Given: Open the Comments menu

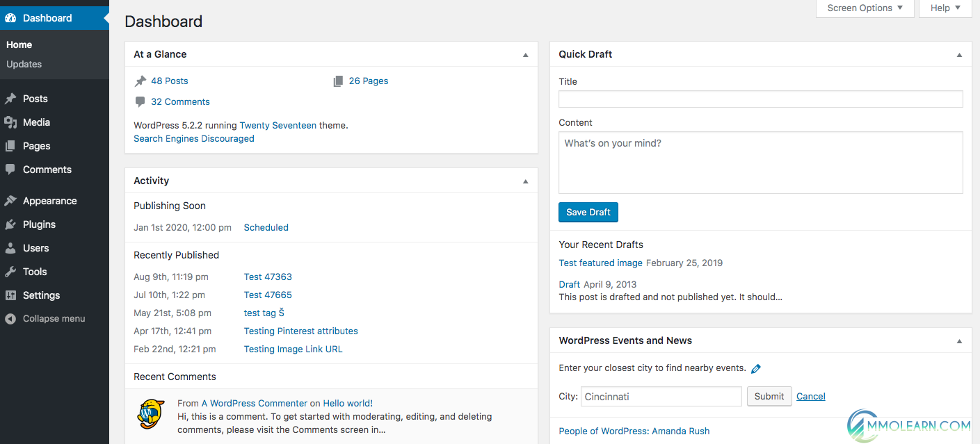Looking at the screenshot, I should pos(54,170).
